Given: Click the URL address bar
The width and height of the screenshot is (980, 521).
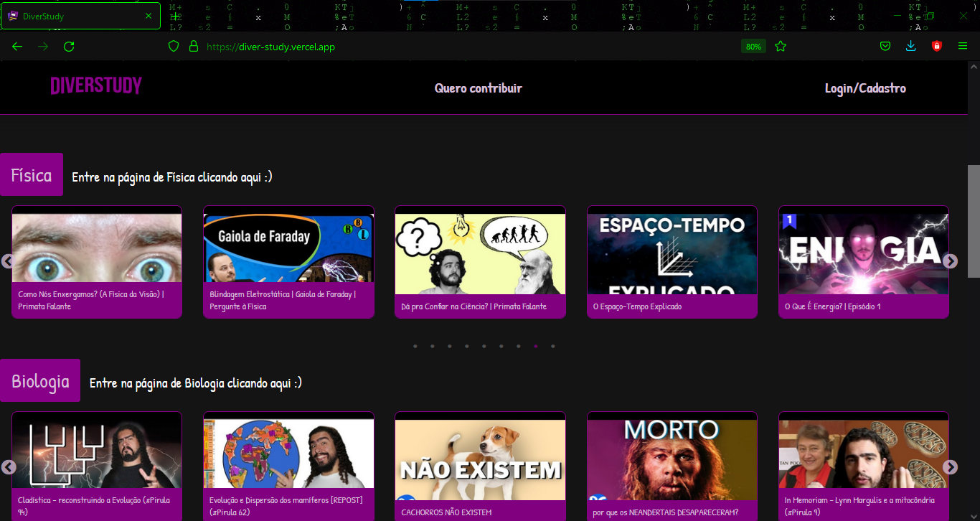Looking at the screenshot, I should [x=466, y=47].
